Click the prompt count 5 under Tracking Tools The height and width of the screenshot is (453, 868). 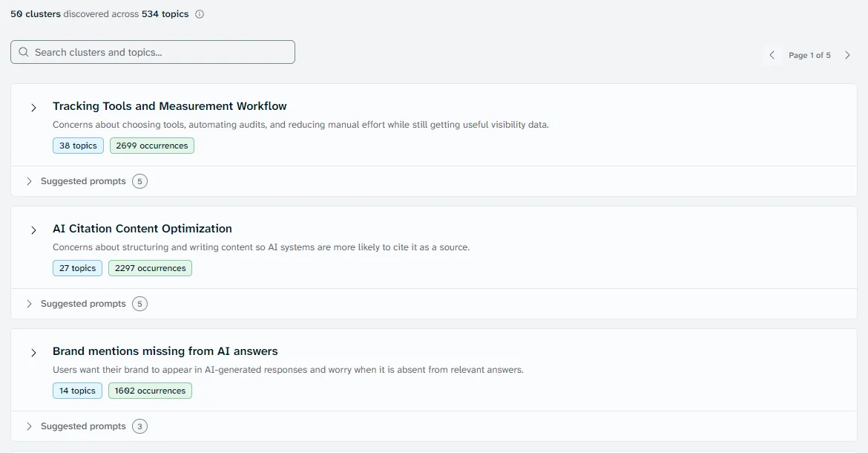tap(139, 181)
